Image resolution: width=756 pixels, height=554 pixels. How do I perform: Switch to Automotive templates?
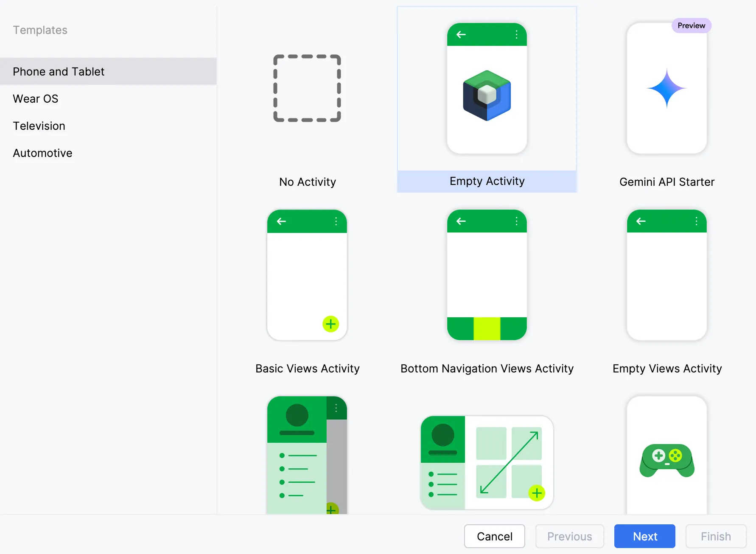(108, 153)
